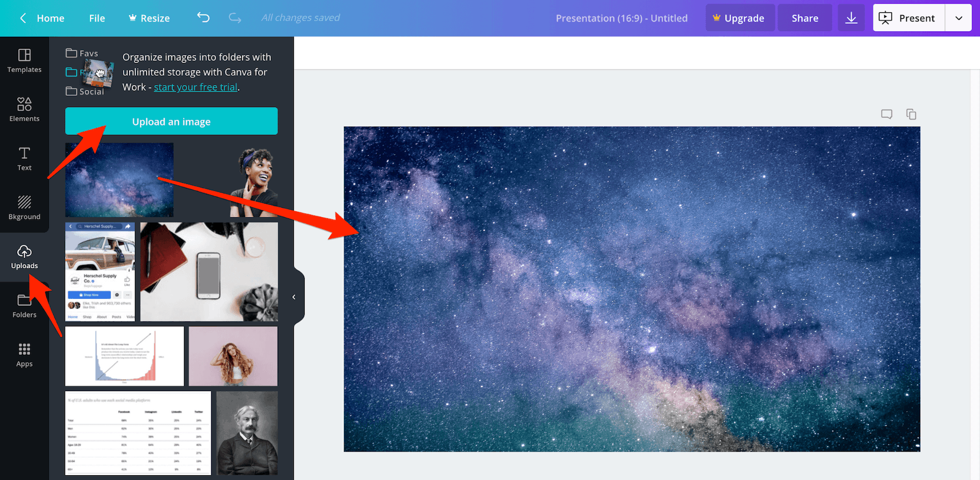Go back Home via top bar
This screenshot has height=480, width=980.
click(43, 18)
